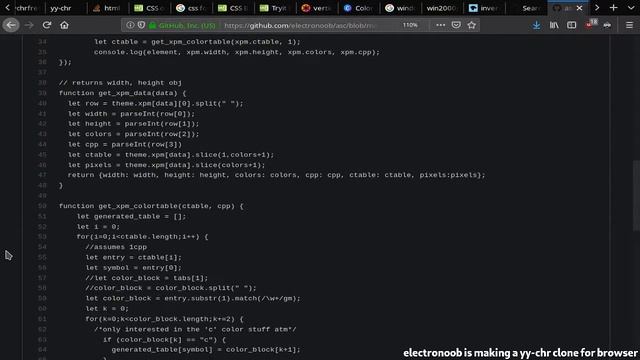Reset the 110% zoom level indicator
Screen dimensions: 640x360
click(x=410, y=25)
